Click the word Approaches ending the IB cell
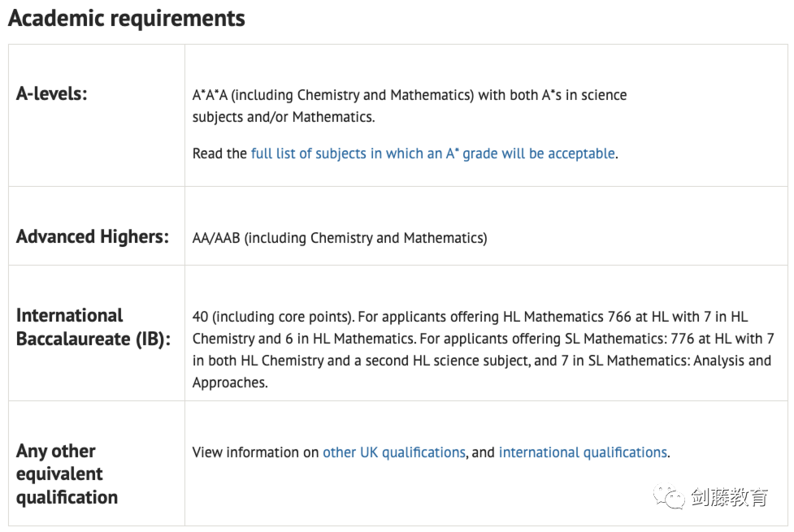The width and height of the screenshot is (794, 532). click(230, 383)
